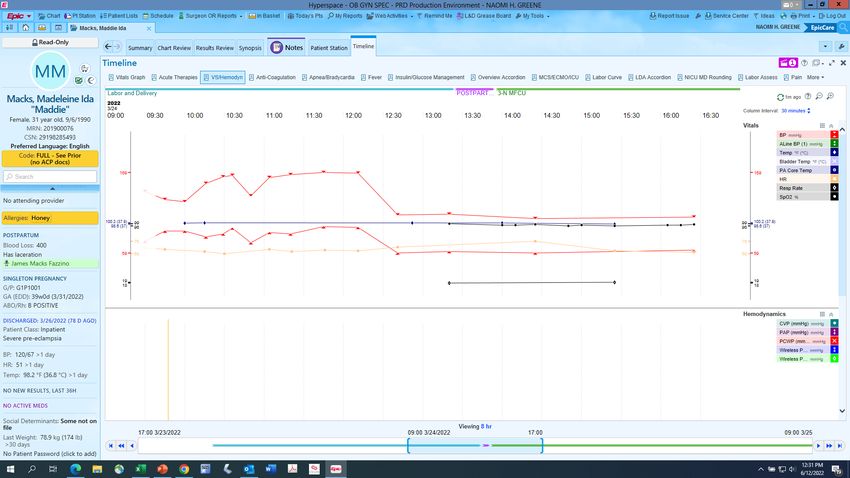Open the wrench customize toolbar icon
Viewport: 850px width, 478px height.
tap(841, 47)
